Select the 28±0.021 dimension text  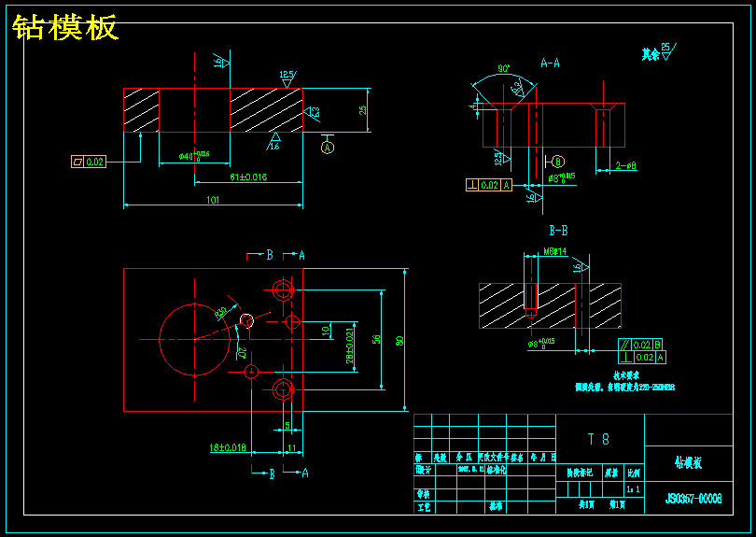click(x=350, y=346)
